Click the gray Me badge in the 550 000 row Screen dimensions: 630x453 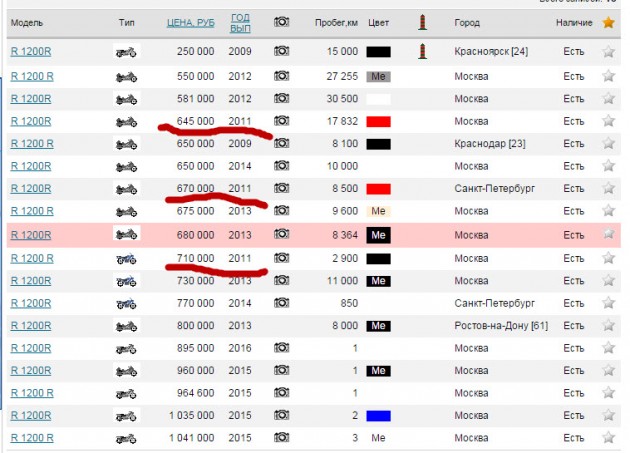378,75
